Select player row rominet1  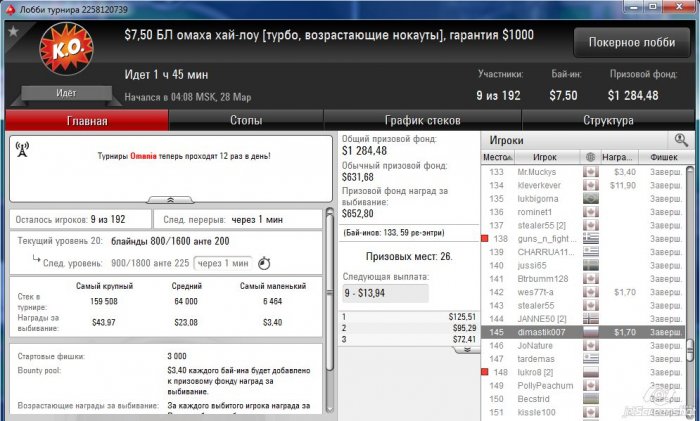click(582, 212)
